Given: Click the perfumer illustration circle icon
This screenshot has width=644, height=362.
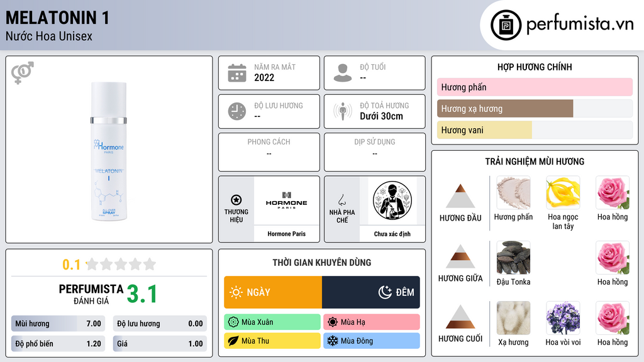Looking at the screenshot, I should pos(392,200).
